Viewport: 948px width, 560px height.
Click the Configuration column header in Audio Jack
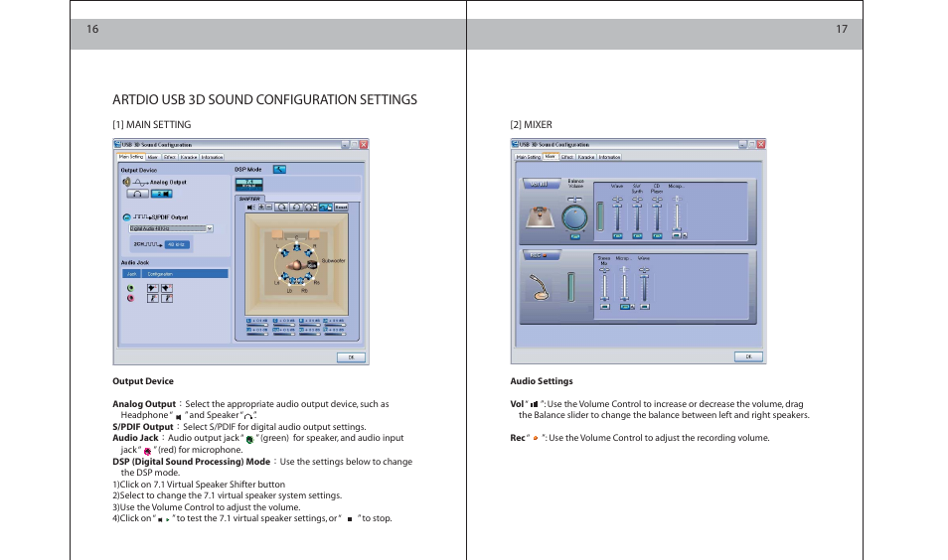[184, 274]
